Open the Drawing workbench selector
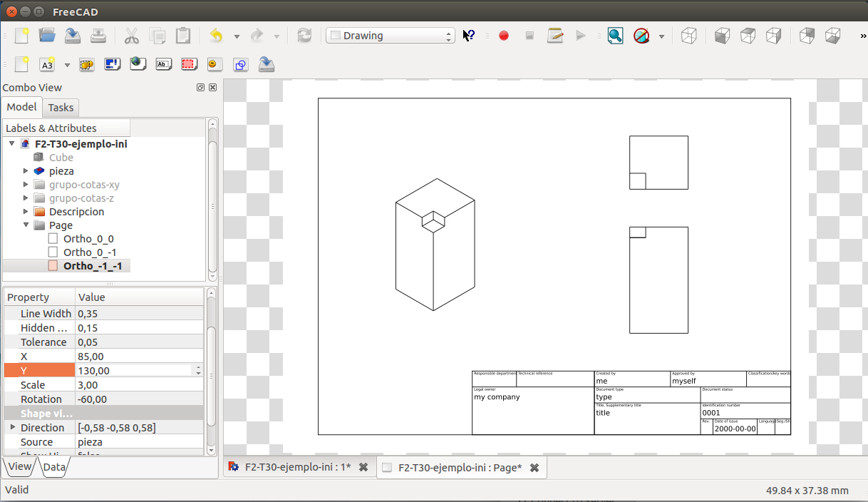The height and width of the screenshot is (502, 868). point(390,36)
